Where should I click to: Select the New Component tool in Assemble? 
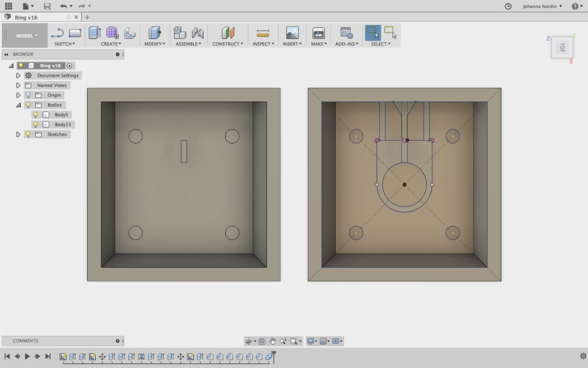coord(180,32)
